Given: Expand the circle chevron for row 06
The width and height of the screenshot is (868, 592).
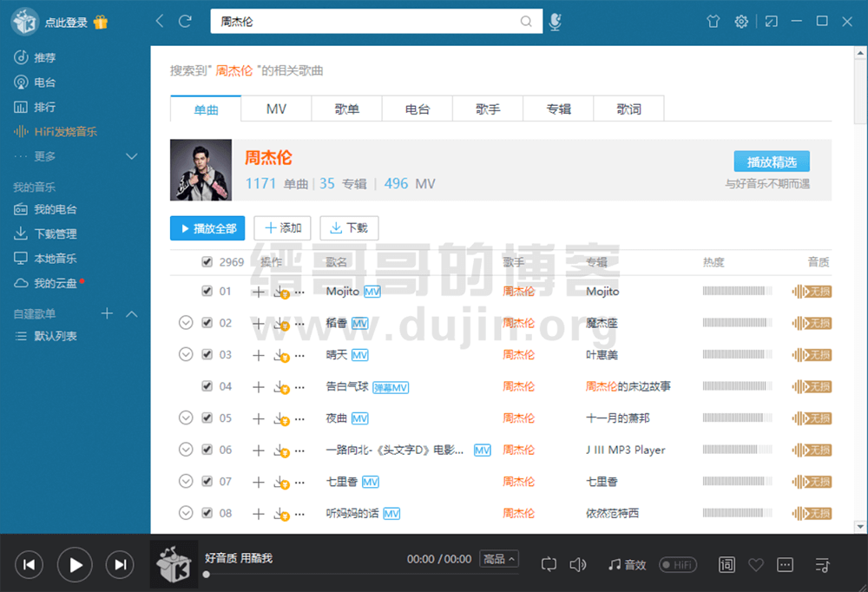Looking at the screenshot, I should coord(186,449).
